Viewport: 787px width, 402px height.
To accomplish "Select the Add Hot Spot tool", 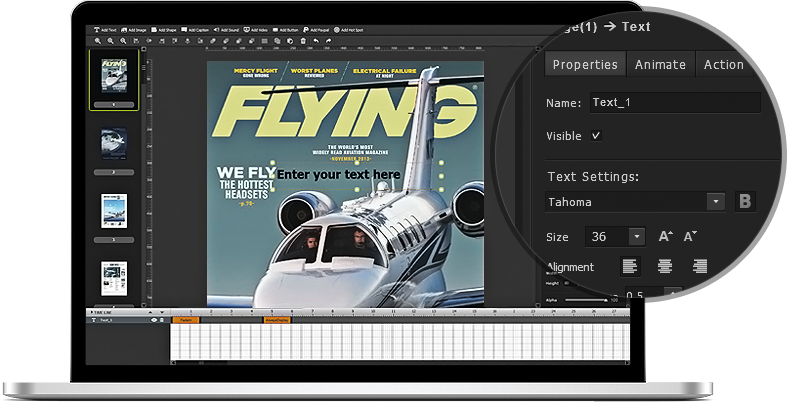I will [x=349, y=30].
